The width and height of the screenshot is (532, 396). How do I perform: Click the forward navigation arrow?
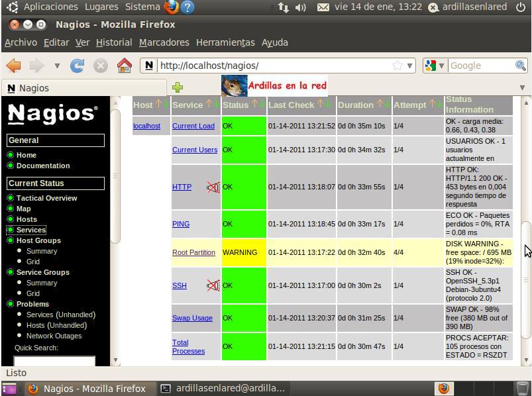click(x=37, y=66)
